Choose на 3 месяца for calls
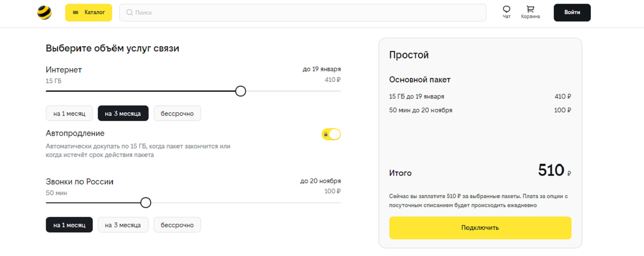The width and height of the screenshot is (644, 256). [123, 225]
